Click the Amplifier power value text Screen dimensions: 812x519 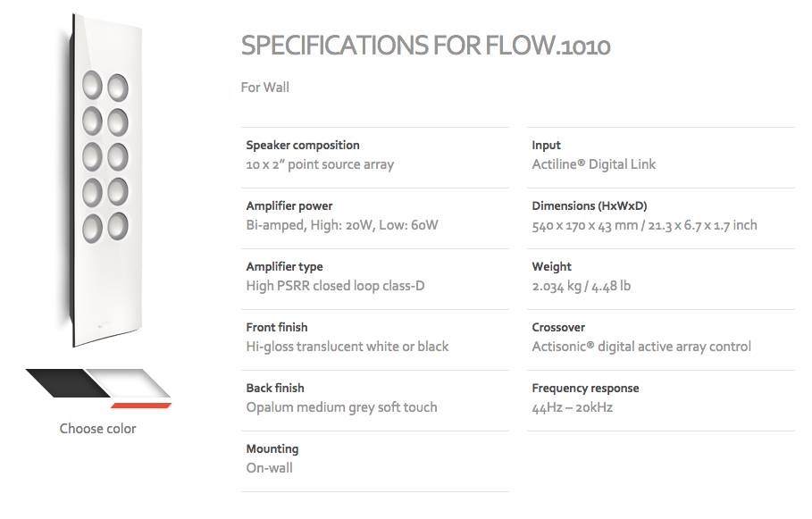342,225
